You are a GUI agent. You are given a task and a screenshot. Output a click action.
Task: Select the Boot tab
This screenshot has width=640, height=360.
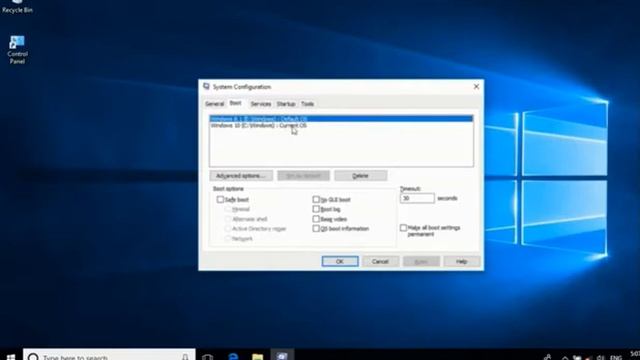click(x=236, y=103)
